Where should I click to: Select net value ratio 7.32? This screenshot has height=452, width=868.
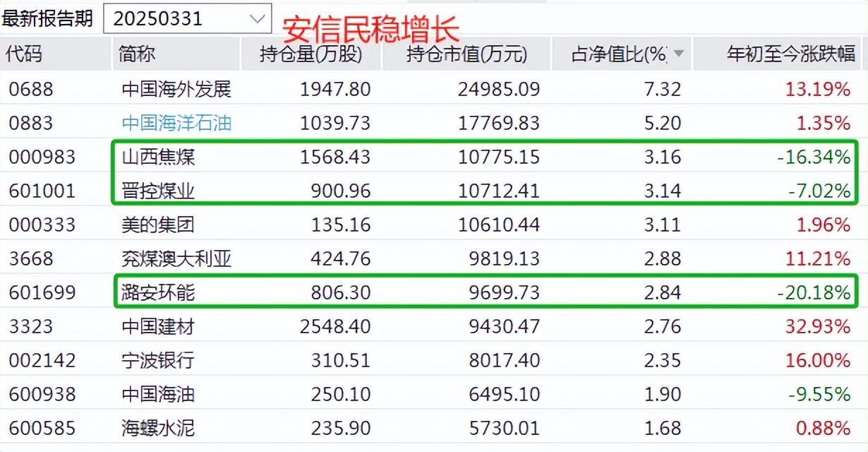[x=662, y=89]
